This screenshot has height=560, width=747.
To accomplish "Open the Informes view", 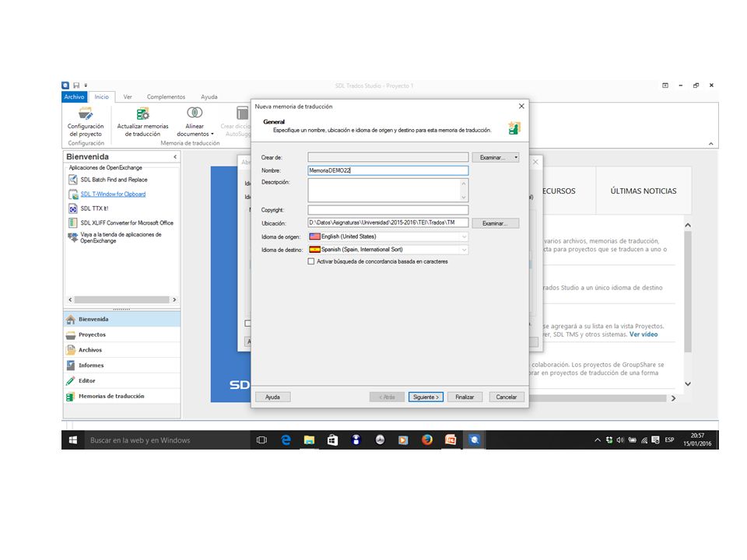I will point(122,366).
